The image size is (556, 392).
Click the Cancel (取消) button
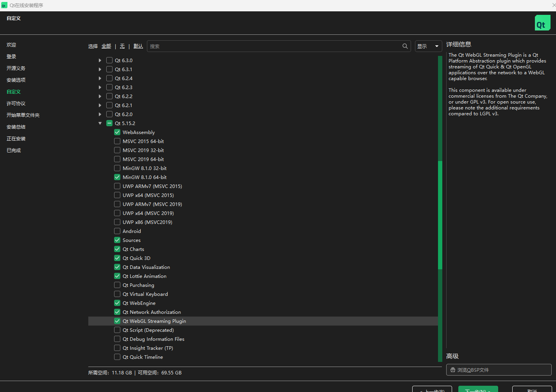(x=532, y=389)
